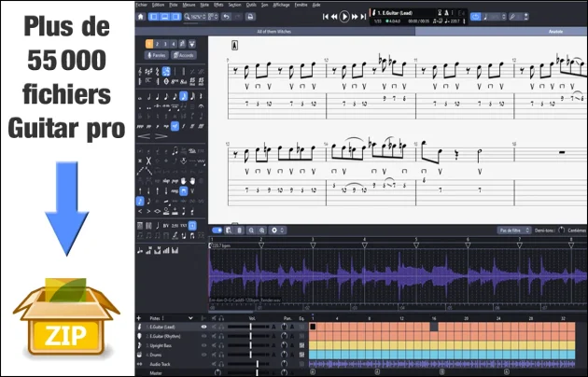
Task: Click the bar 2 sync point marker
Action: click(x=261, y=245)
